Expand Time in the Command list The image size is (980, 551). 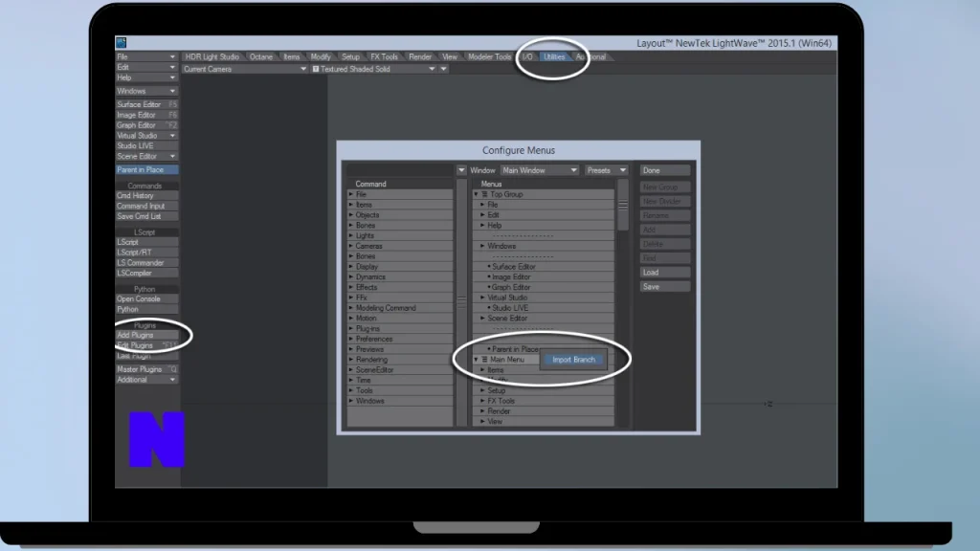351,381
